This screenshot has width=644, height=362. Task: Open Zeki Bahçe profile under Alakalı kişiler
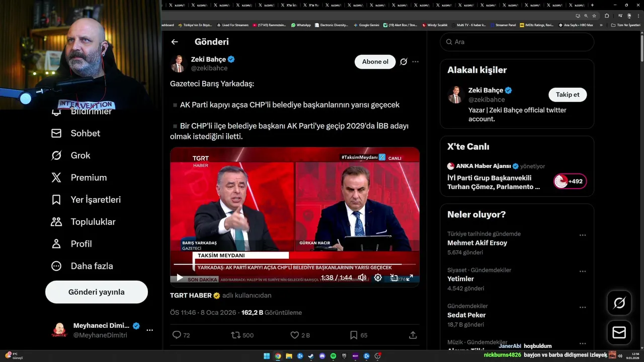click(x=486, y=90)
